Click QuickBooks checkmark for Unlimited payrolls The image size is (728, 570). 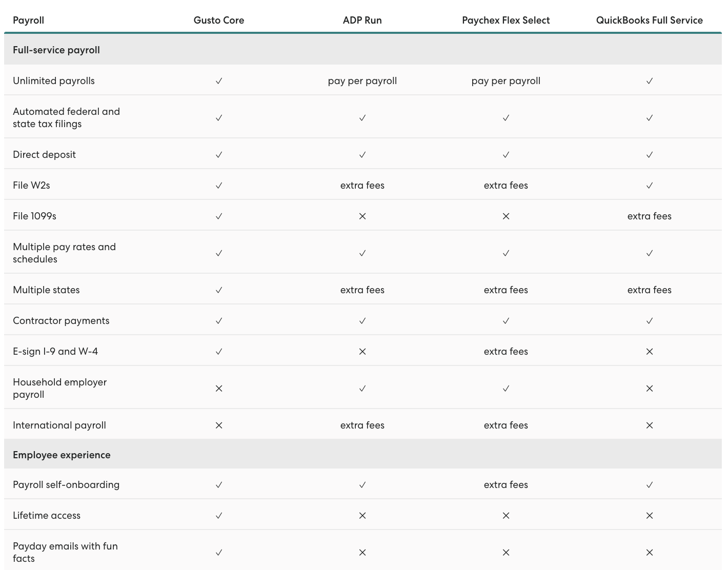(x=650, y=81)
